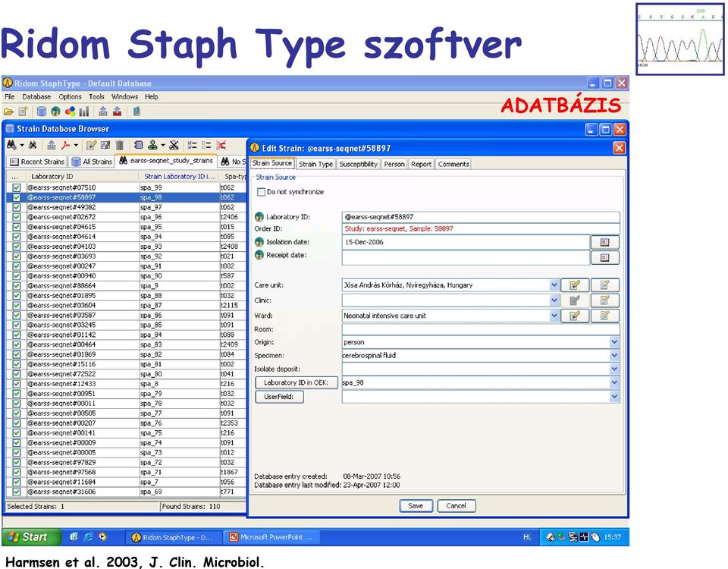The image size is (728, 569).
Task: Expand the UserField dropdown
Action: point(614,397)
